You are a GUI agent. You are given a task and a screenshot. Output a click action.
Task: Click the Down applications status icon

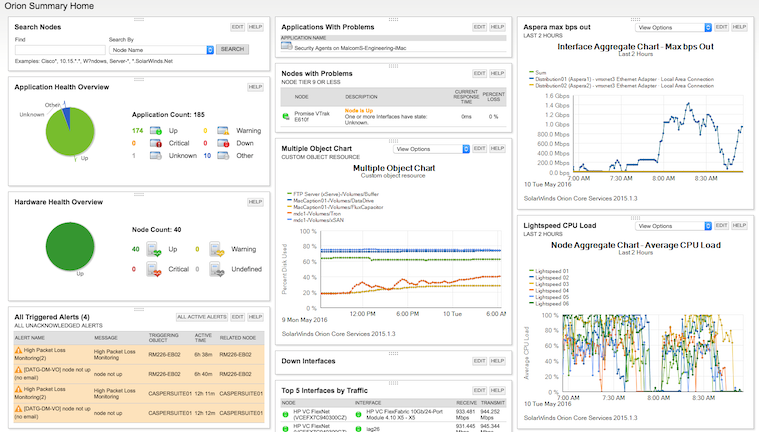[223, 143]
